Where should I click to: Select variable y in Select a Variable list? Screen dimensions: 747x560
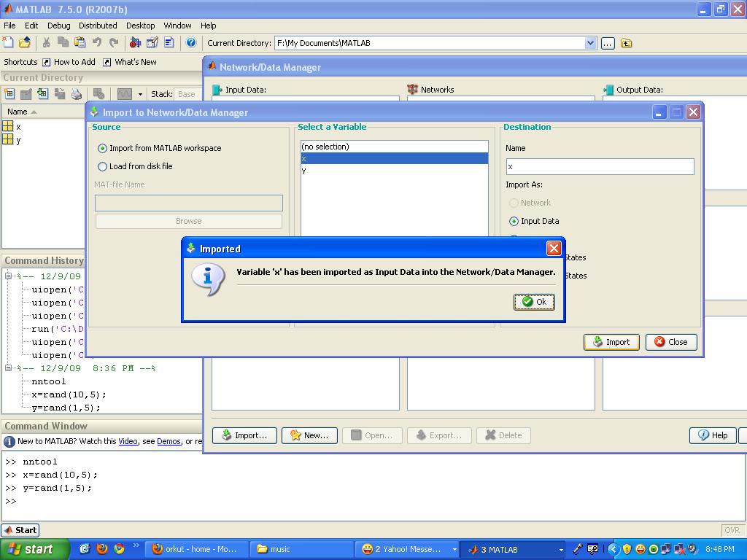coord(395,171)
